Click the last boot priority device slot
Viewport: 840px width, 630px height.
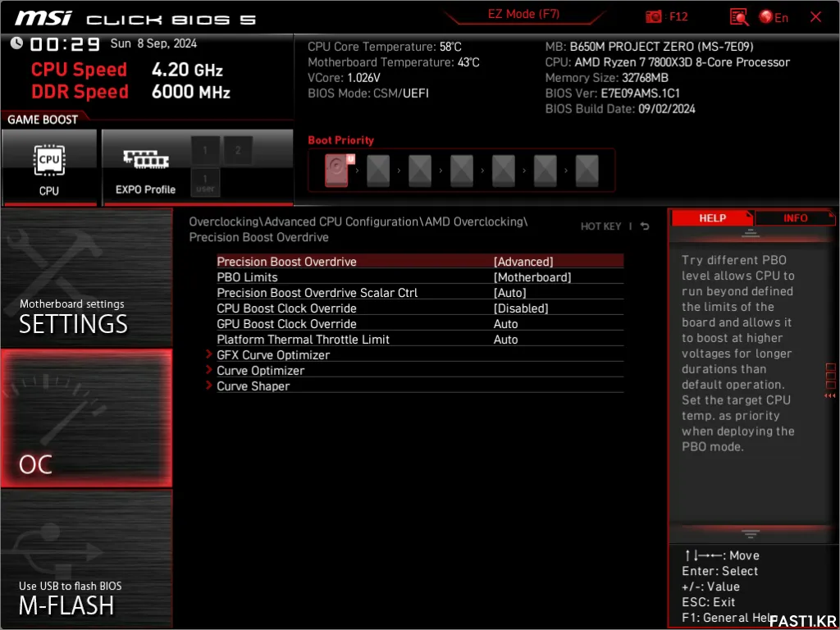587,171
